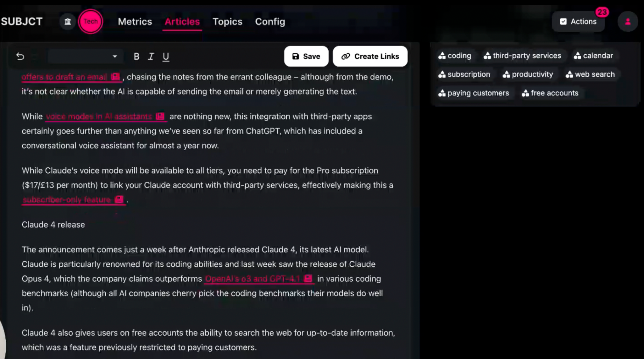This screenshot has height=359, width=644.
Task: Click the checkbox icon in the Actions button
Action: (563, 21)
